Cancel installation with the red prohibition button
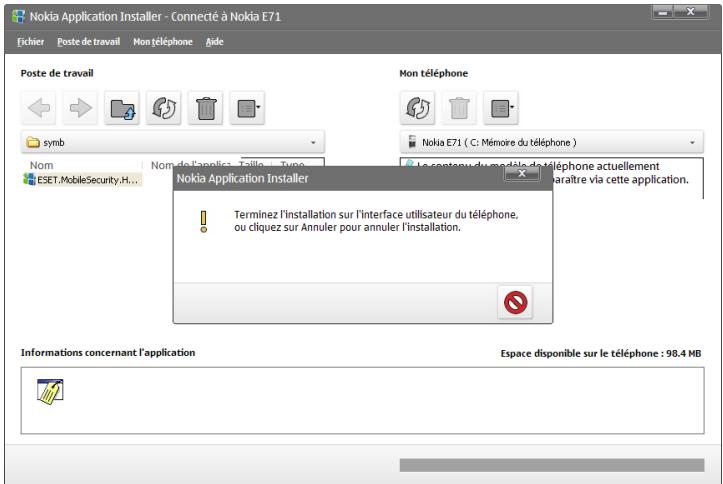Viewport: 723px width, 484px height. [515, 302]
